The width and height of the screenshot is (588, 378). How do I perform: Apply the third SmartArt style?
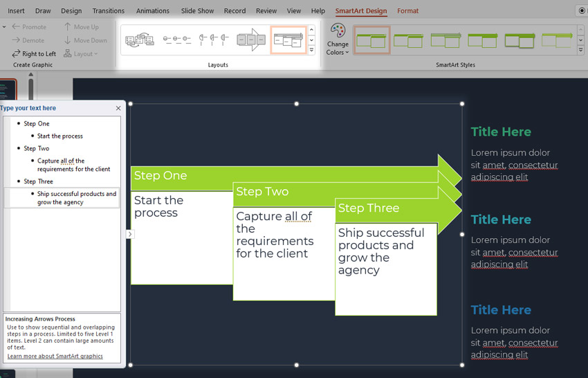click(x=446, y=40)
